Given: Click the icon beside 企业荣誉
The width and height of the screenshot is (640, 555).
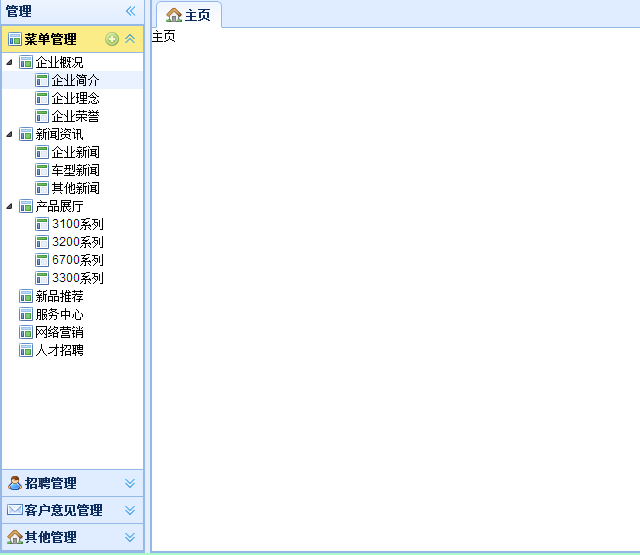Looking at the screenshot, I should pyautogui.click(x=42, y=116).
